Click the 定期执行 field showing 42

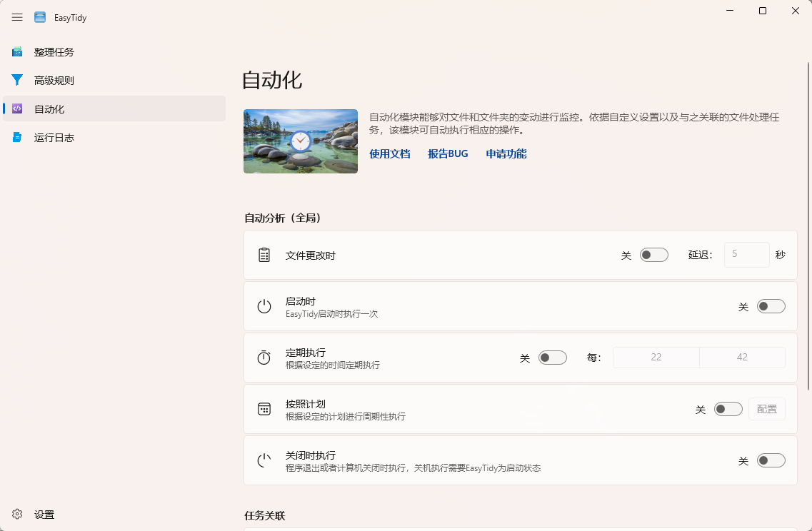tap(742, 357)
